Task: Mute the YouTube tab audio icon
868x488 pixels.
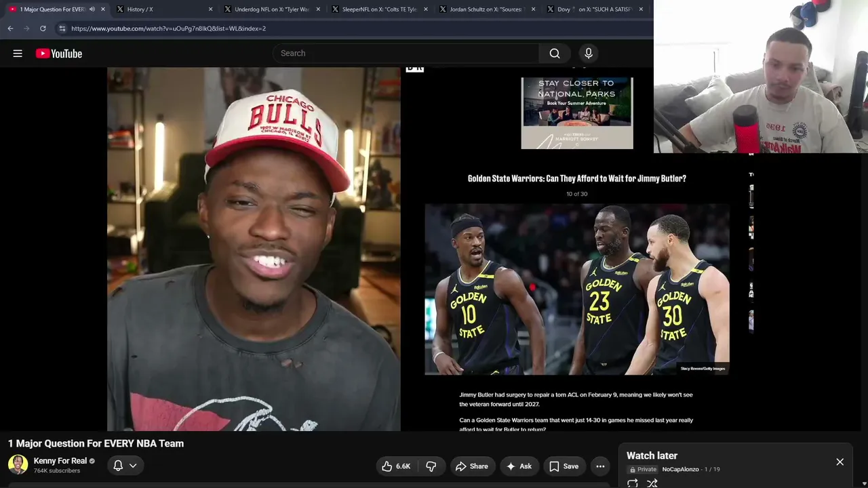Action: click(92, 9)
